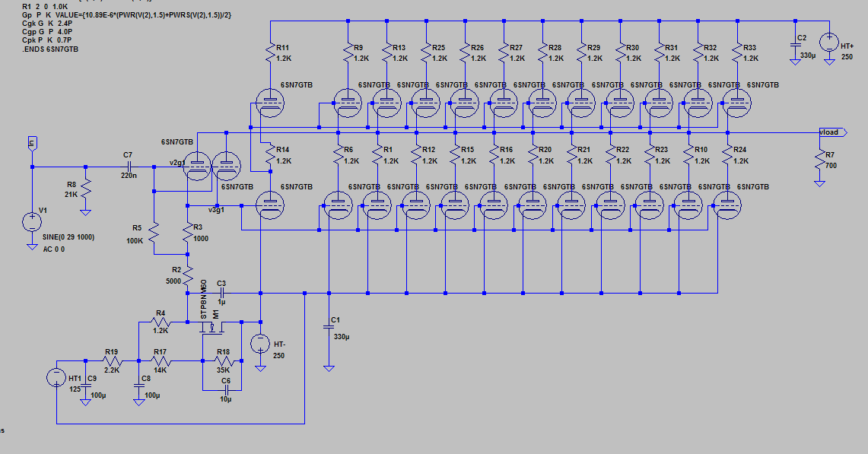The image size is (868, 454).
Task: Select resistor R6 symbol
Action: click(339, 155)
